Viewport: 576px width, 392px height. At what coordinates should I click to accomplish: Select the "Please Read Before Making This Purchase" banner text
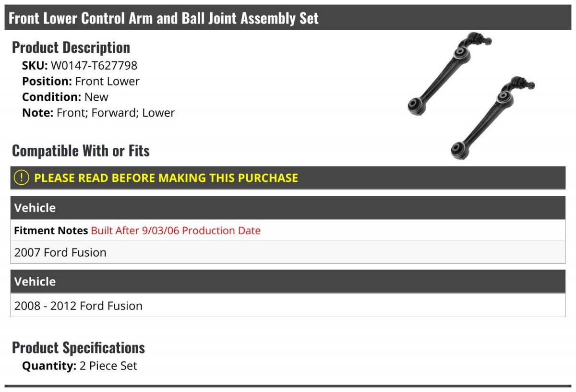click(x=166, y=178)
